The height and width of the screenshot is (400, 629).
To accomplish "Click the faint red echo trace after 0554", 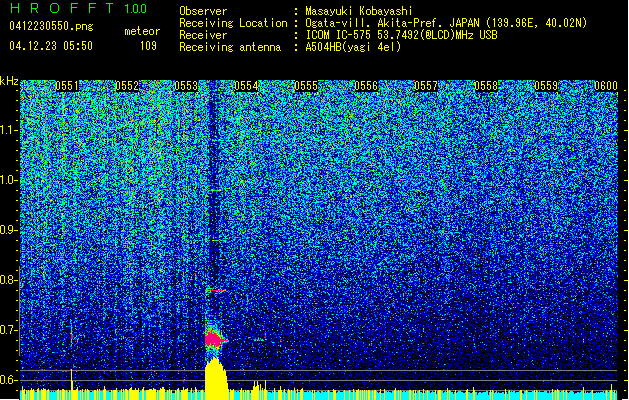I will tap(260, 339).
